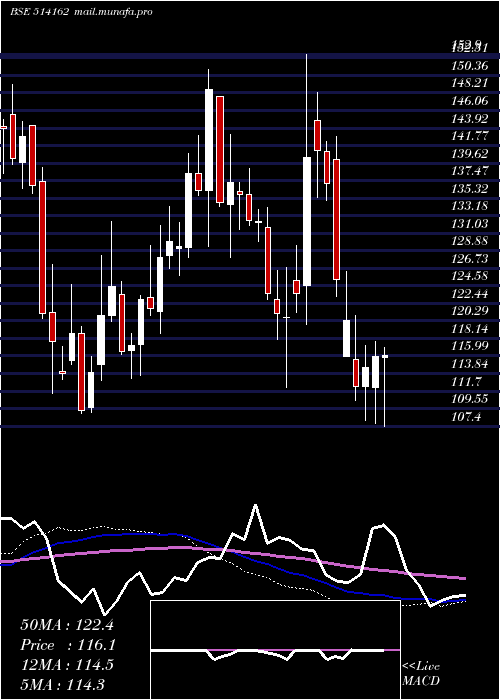Click the '50MA : 122.4' readout
Viewport: 500px width, 700px height.
pos(67,625)
